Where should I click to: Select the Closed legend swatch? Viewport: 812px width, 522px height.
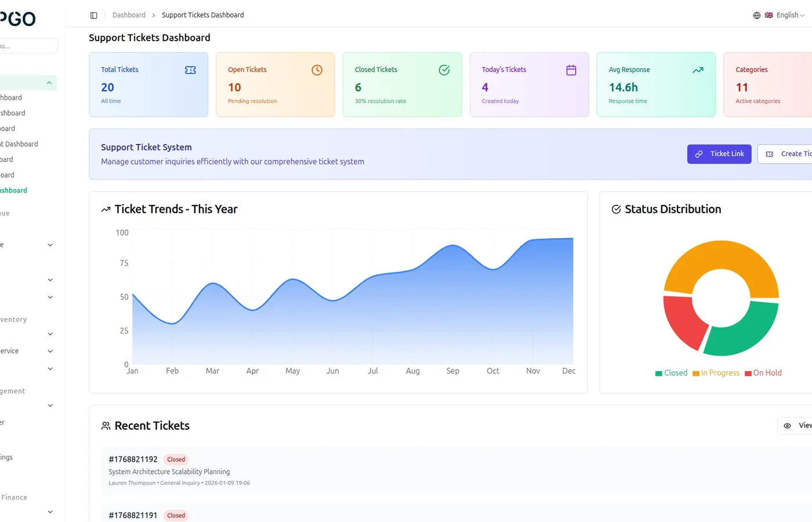point(659,374)
